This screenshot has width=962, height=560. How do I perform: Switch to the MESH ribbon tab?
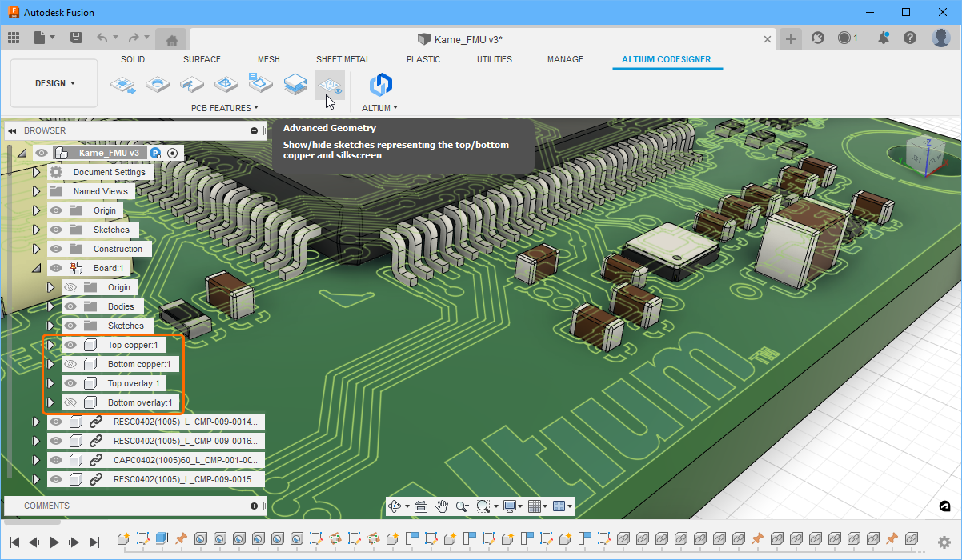click(269, 59)
